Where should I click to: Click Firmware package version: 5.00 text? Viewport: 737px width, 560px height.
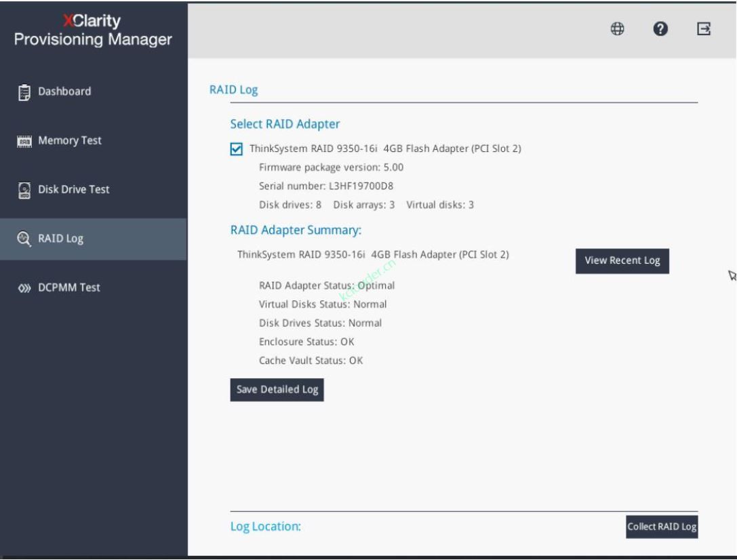pos(331,167)
